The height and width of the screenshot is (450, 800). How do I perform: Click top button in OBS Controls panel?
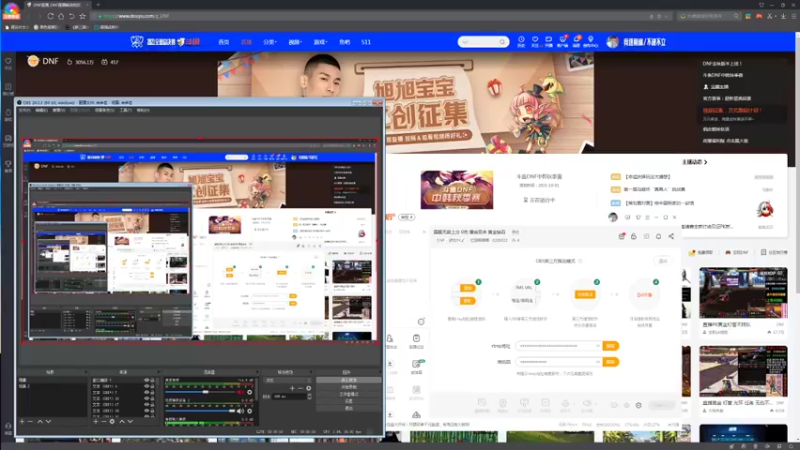point(348,380)
